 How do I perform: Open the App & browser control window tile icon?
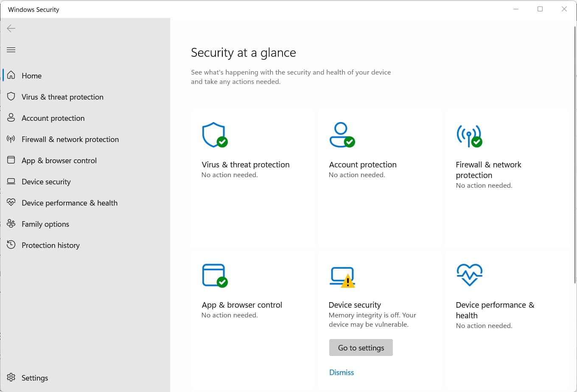[x=214, y=275]
